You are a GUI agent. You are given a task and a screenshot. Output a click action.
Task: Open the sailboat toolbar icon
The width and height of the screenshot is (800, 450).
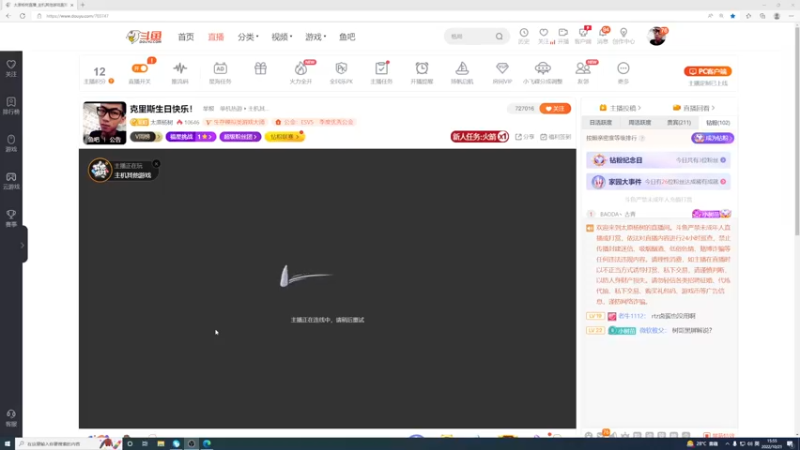(462, 72)
